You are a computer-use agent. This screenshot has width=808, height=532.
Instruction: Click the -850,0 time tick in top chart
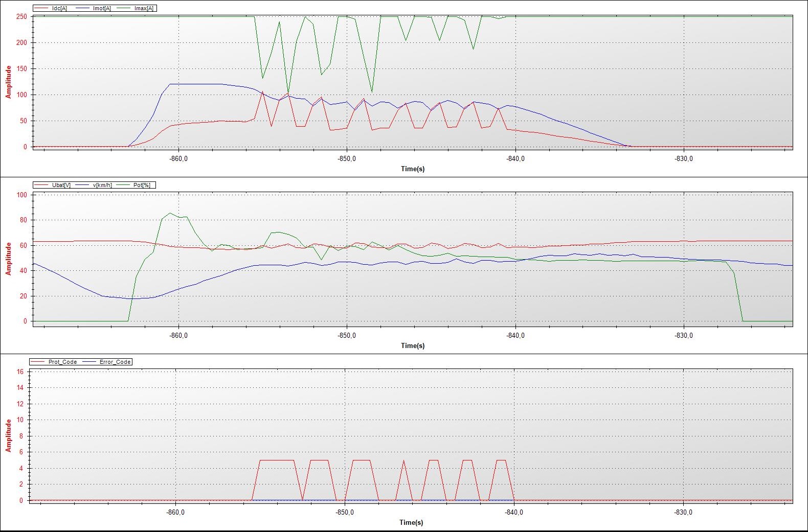pyautogui.click(x=347, y=158)
